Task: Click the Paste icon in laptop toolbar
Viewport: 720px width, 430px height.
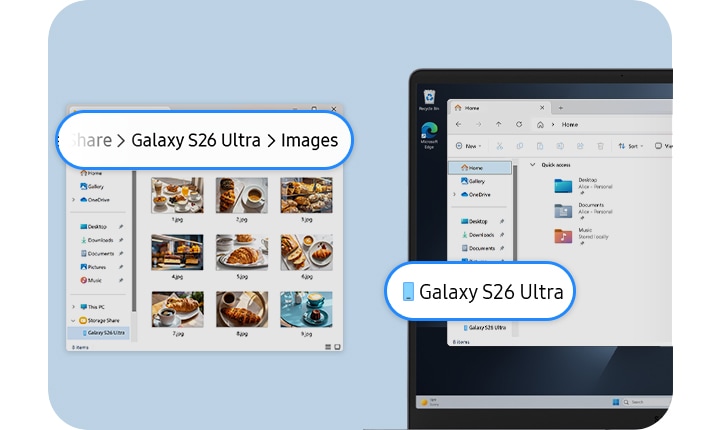Action: click(540, 146)
